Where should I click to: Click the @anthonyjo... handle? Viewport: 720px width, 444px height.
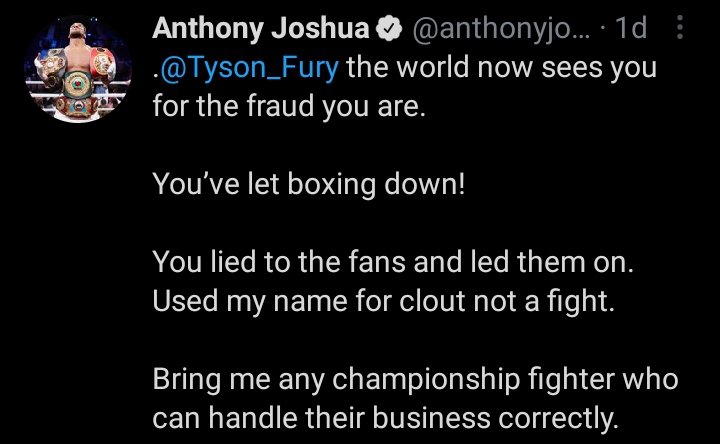pos(501,29)
